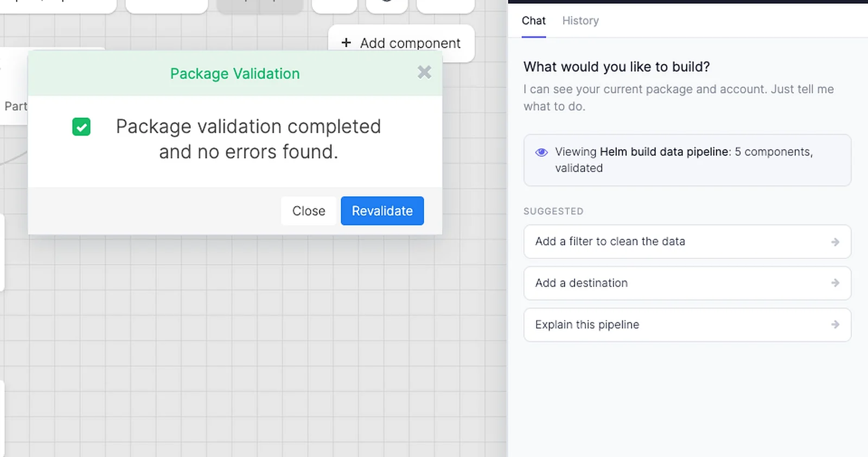Click the arrow icon on 'Explain this pipeline' suggestion

(x=835, y=325)
